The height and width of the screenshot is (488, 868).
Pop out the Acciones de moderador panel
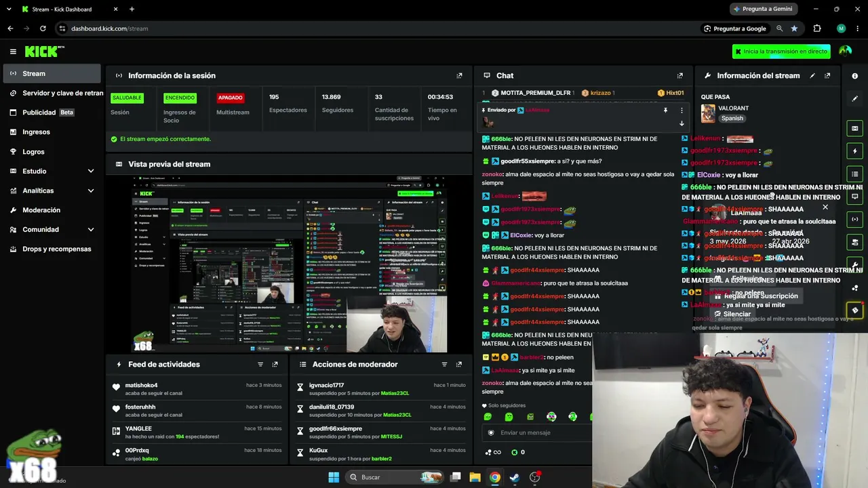click(459, 365)
